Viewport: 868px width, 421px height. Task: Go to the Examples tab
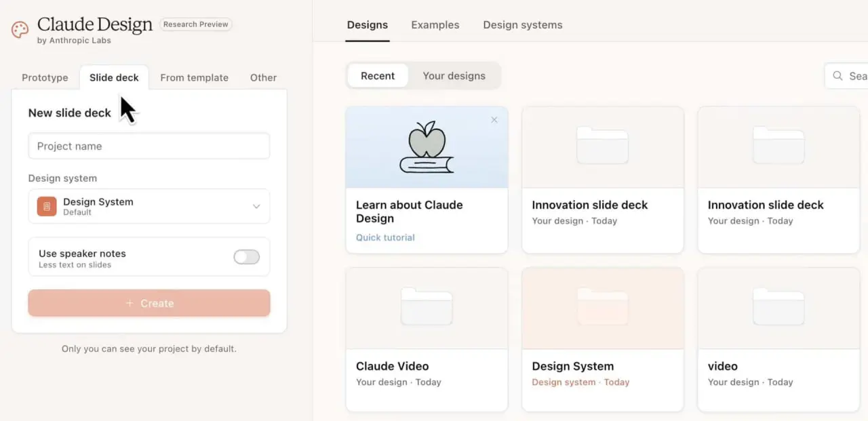435,25
